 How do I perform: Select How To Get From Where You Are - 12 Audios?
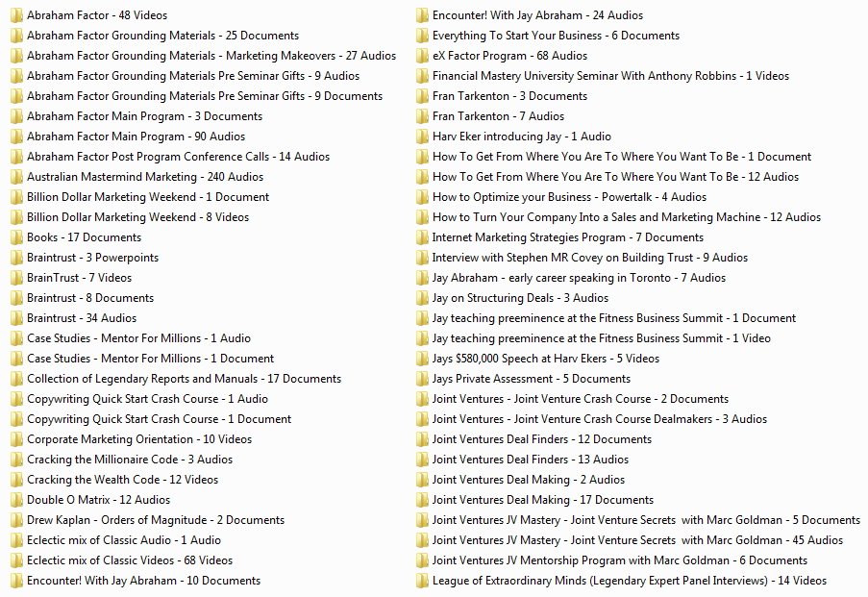point(615,177)
